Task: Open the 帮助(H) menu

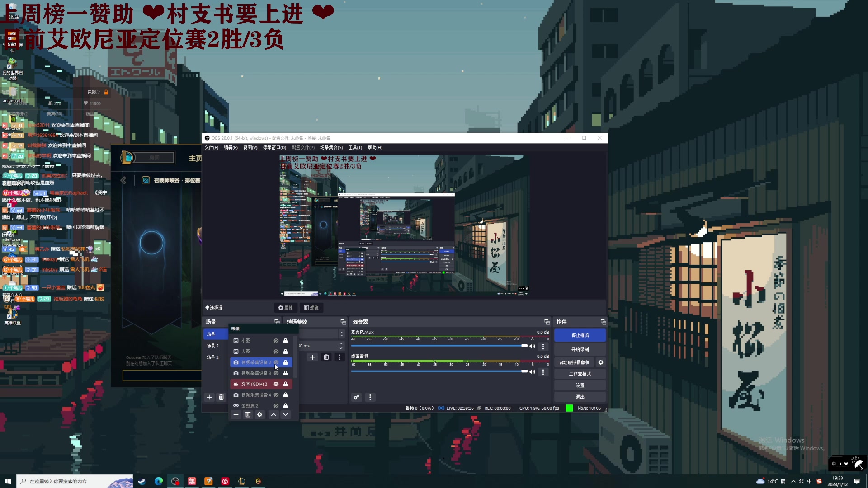Action: [375, 148]
